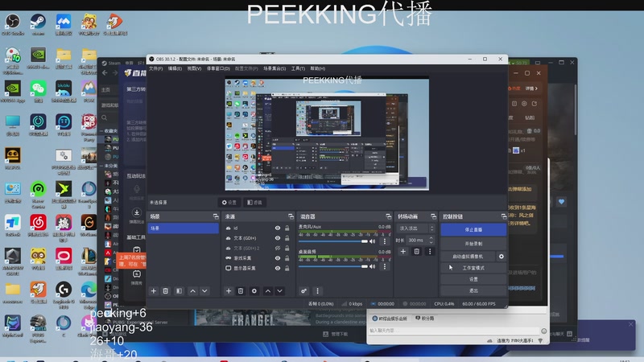
Task: Mute the 桌面音频 speaker icon
Action: point(373,267)
